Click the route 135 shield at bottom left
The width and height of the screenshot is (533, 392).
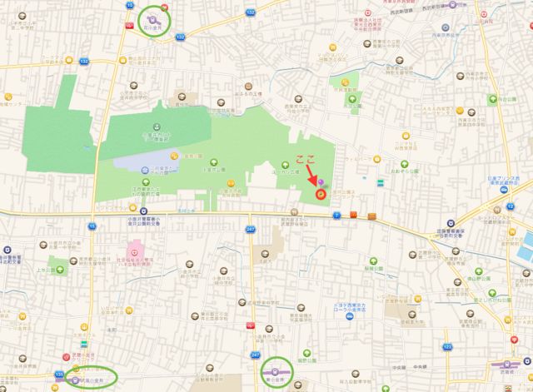[x=58, y=375]
